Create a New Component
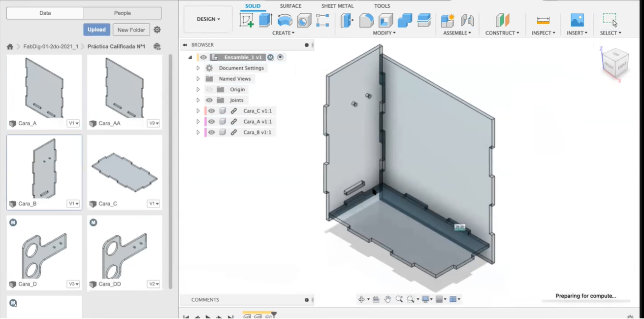 tap(448, 20)
